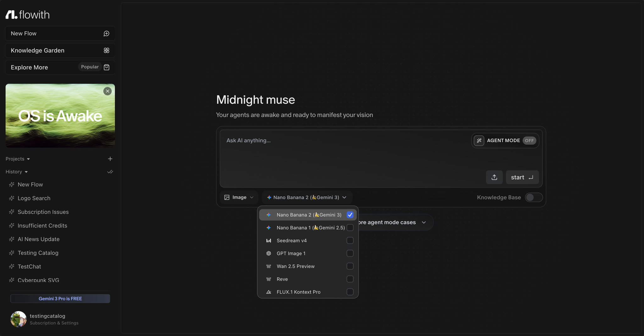Click the testingcatalog profile avatar
The height and width of the screenshot is (336, 644).
click(19, 319)
